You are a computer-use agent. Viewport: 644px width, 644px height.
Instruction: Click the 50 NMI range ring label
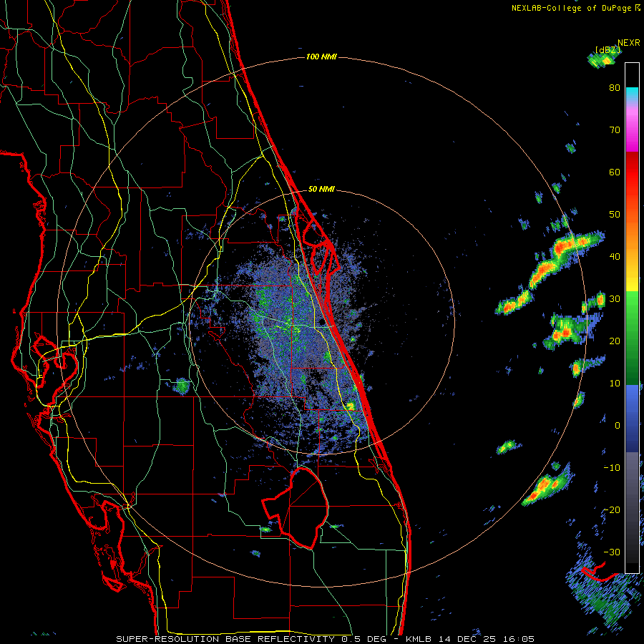pos(321,190)
